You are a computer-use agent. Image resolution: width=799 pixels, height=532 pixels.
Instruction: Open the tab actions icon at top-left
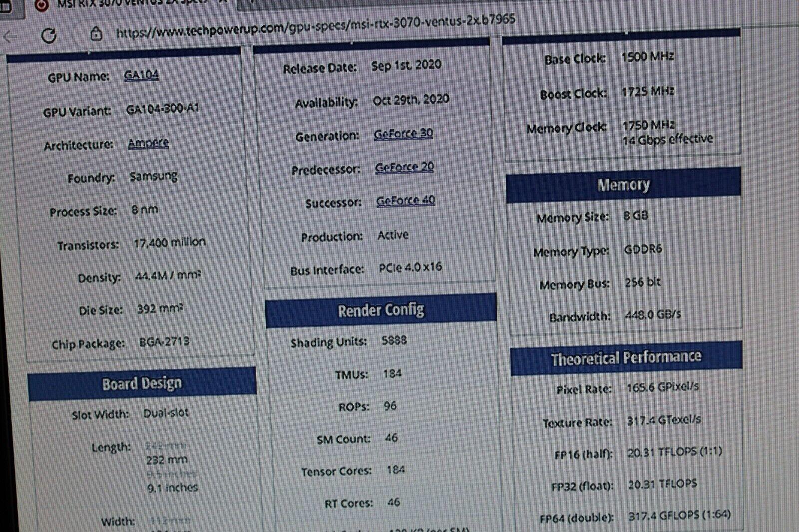tap(5, 6)
